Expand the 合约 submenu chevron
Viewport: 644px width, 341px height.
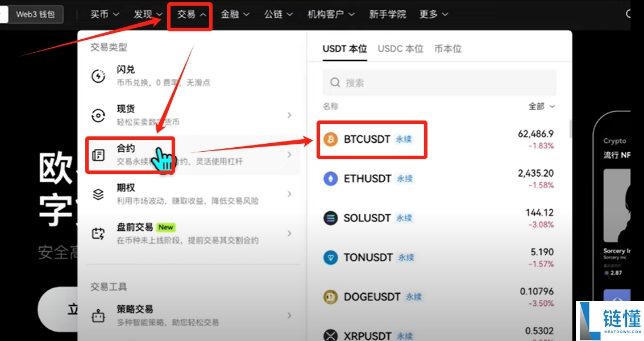pyautogui.click(x=289, y=155)
